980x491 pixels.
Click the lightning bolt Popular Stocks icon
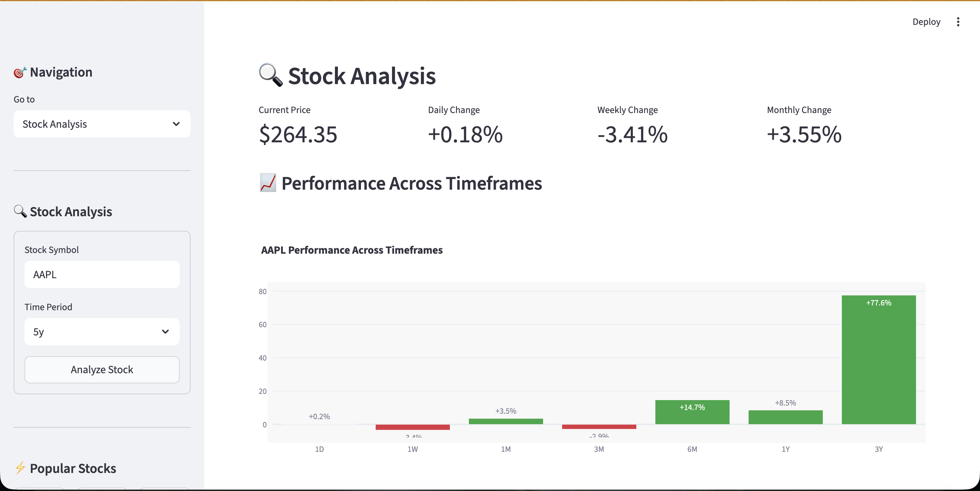pyautogui.click(x=20, y=468)
